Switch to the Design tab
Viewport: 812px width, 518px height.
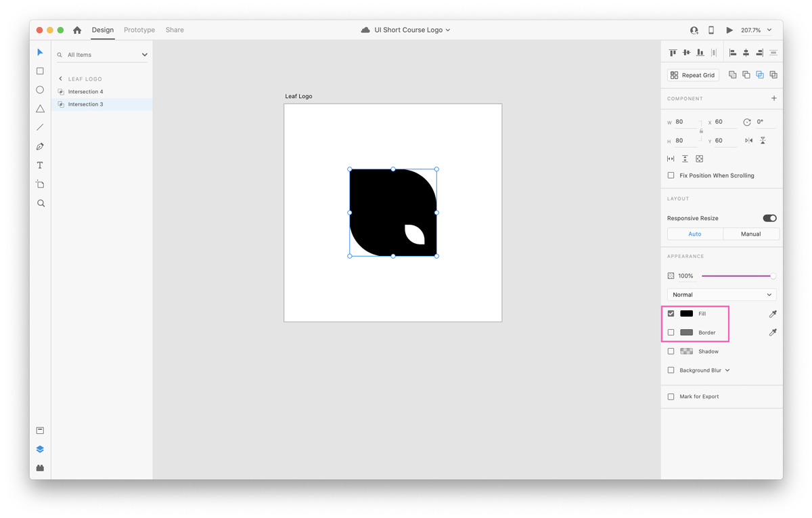click(103, 30)
